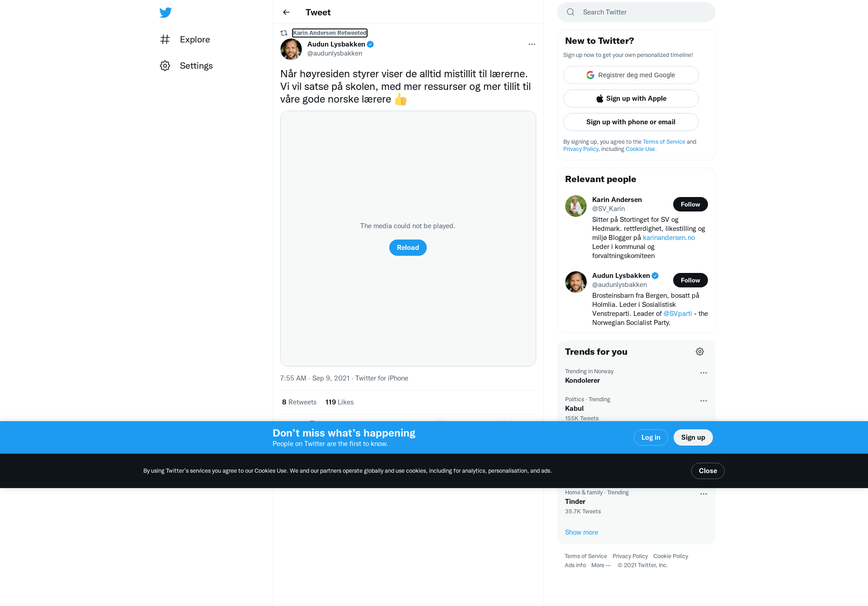Click Karin Andersen's profile picture

pos(576,206)
